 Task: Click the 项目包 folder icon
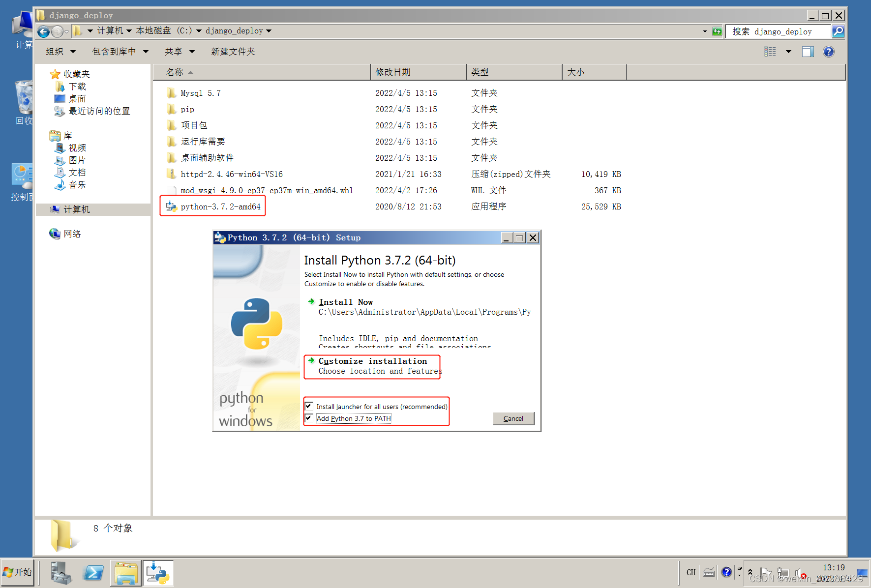coord(171,125)
